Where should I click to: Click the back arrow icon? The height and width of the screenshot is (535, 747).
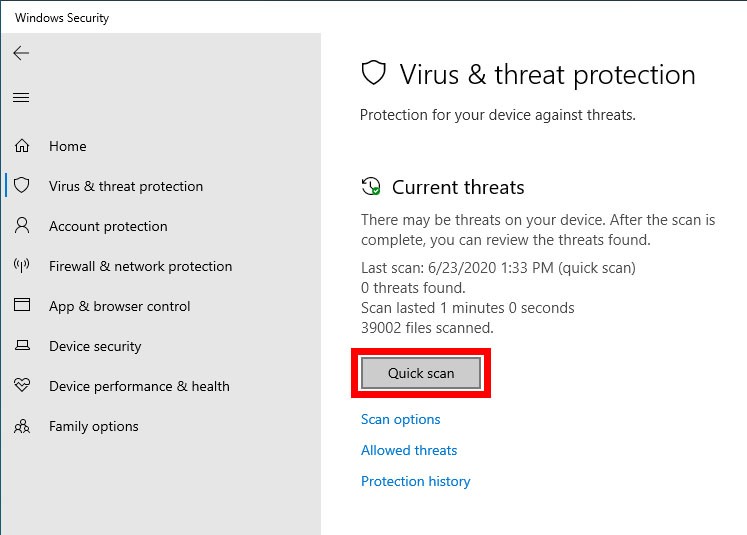(x=21, y=53)
